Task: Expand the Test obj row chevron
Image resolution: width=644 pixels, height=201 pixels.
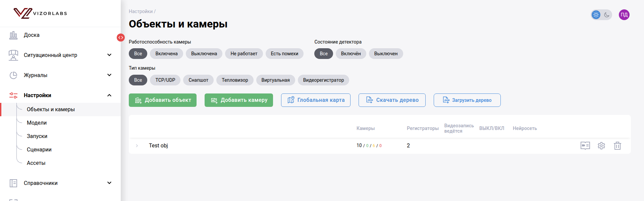Action: pos(137,146)
